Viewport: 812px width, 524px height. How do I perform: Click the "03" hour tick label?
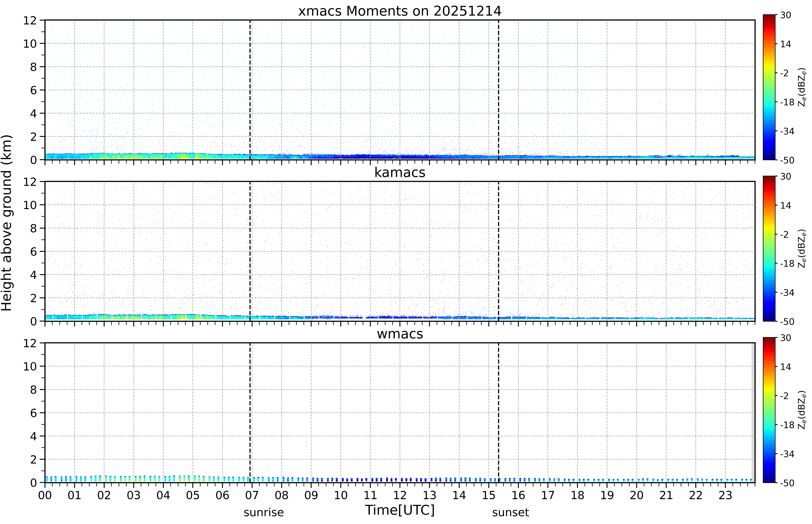(x=134, y=495)
